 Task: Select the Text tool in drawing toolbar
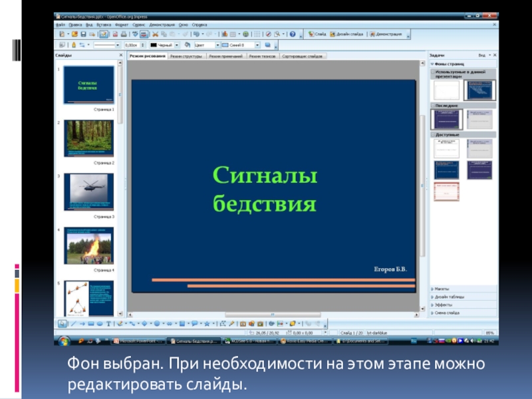[x=108, y=324]
